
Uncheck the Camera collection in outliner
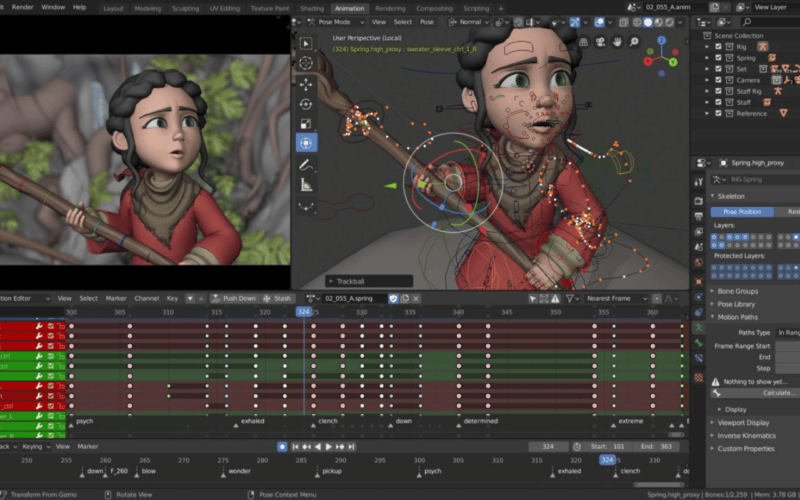pyautogui.click(x=718, y=80)
